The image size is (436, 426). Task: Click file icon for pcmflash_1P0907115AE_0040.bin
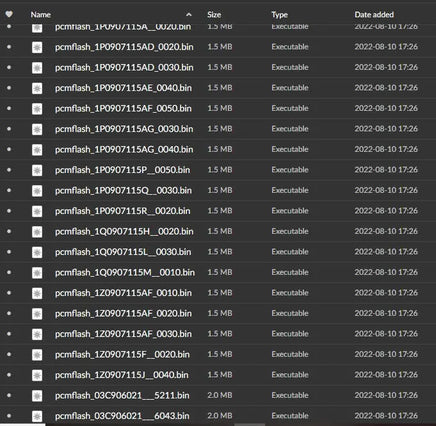[37, 88]
